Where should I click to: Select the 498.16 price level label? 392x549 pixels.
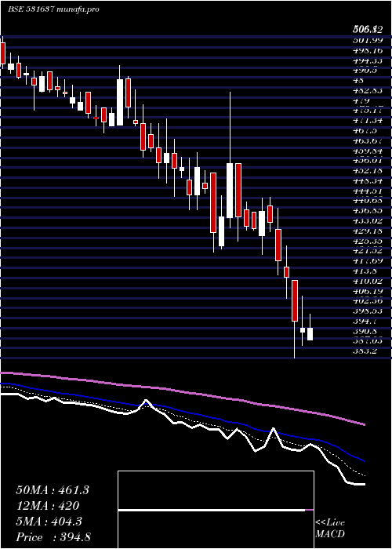(x=368, y=50)
